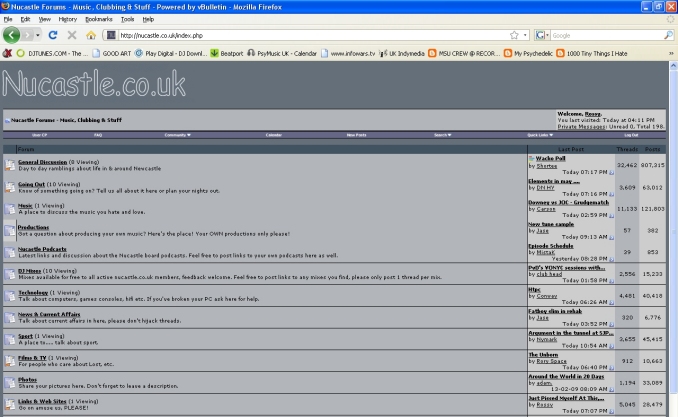Stop page loading with the X icon
Screen dimensions: 678x417
tap(70, 35)
